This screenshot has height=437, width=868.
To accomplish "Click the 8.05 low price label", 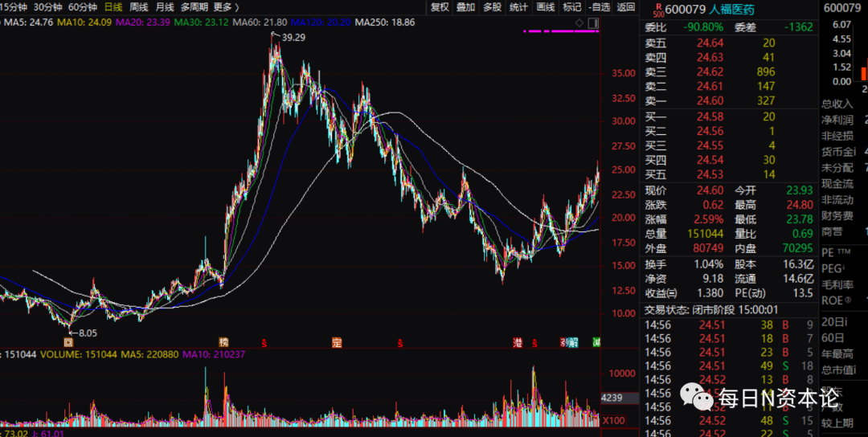I will pos(88,333).
